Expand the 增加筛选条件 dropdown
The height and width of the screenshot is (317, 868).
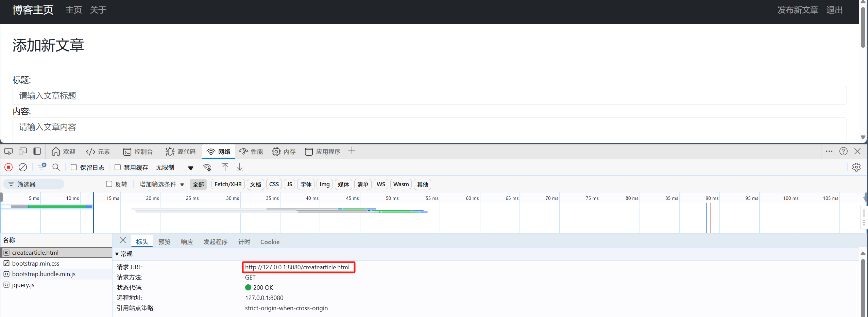coord(162,184)
